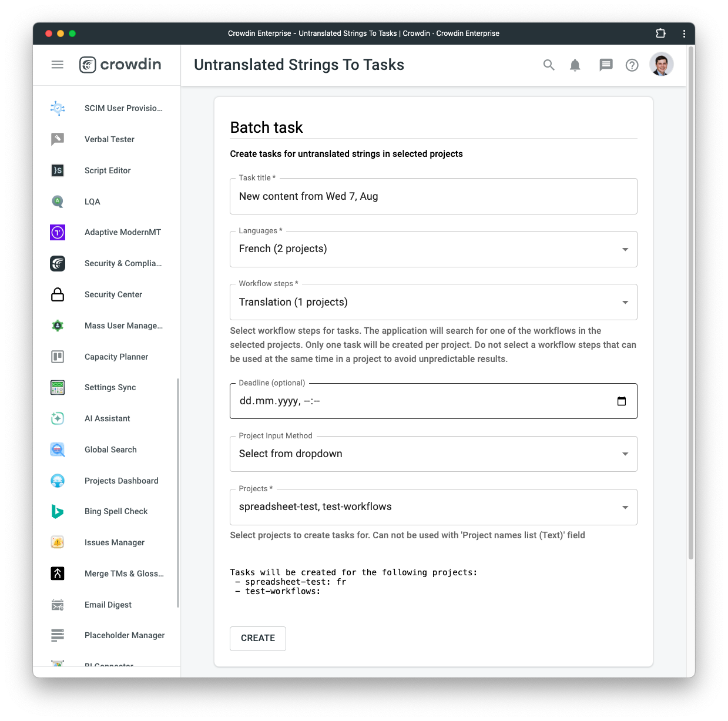Image resolution: width=728 pixels, height=721 pixels.
Task: Click the Mass User Management icon
Action: [58, 326]
